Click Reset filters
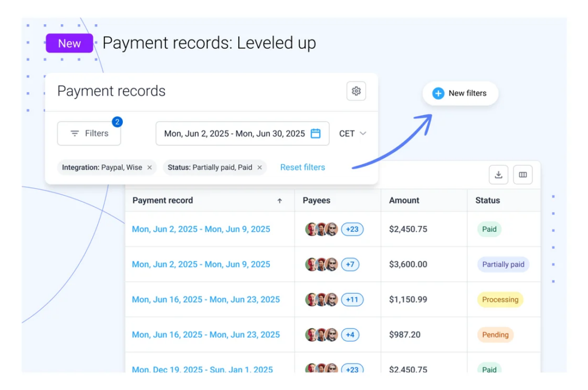The width and height of the screenshot is (588, 390). tap(303, 167)
